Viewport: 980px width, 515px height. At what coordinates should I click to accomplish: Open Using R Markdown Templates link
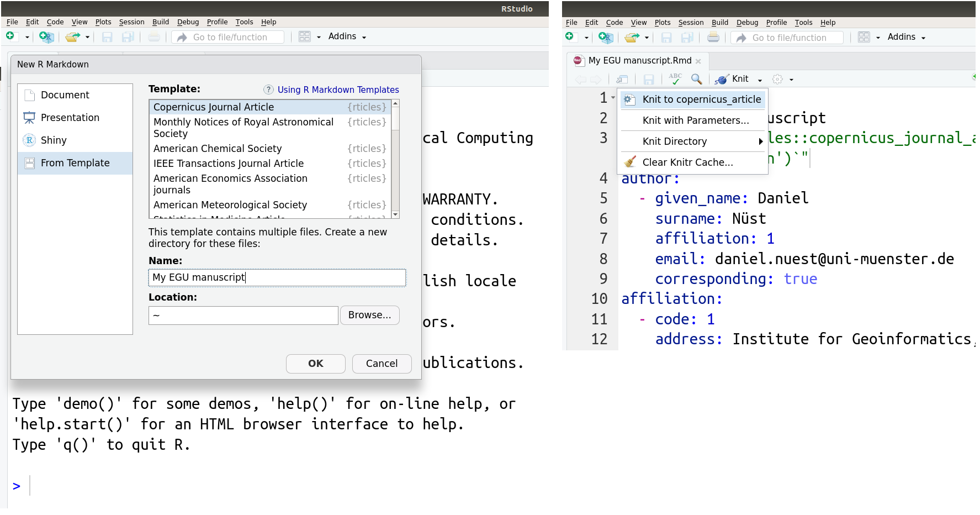click(338, 90)
